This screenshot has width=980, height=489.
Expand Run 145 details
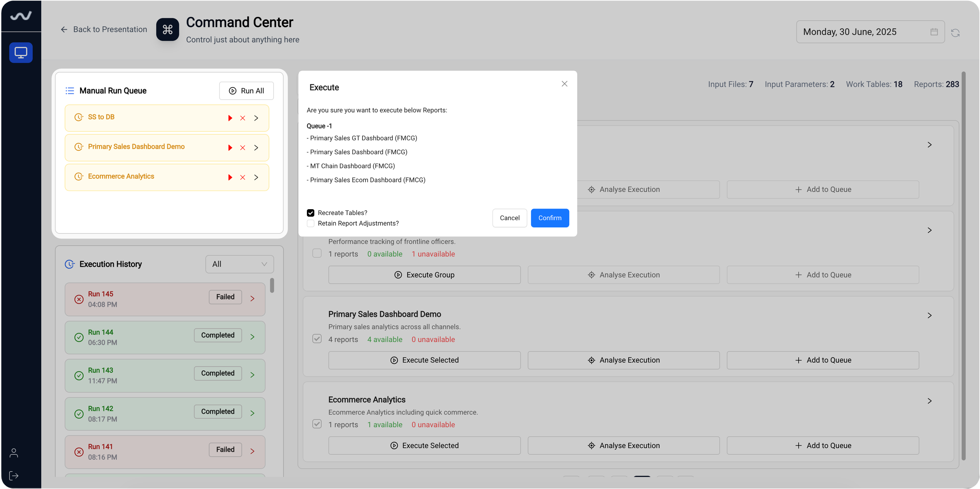(252, 299)
